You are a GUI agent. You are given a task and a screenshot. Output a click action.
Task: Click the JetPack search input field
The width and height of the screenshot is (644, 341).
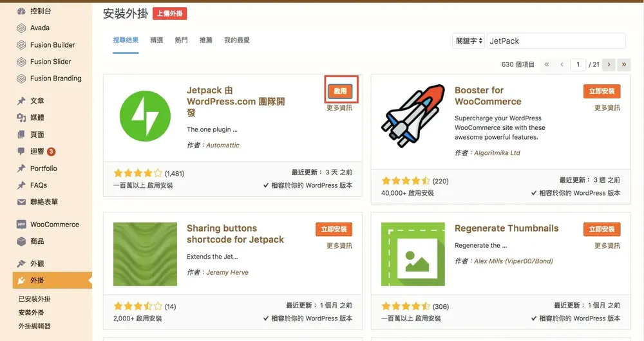(556, 41)
